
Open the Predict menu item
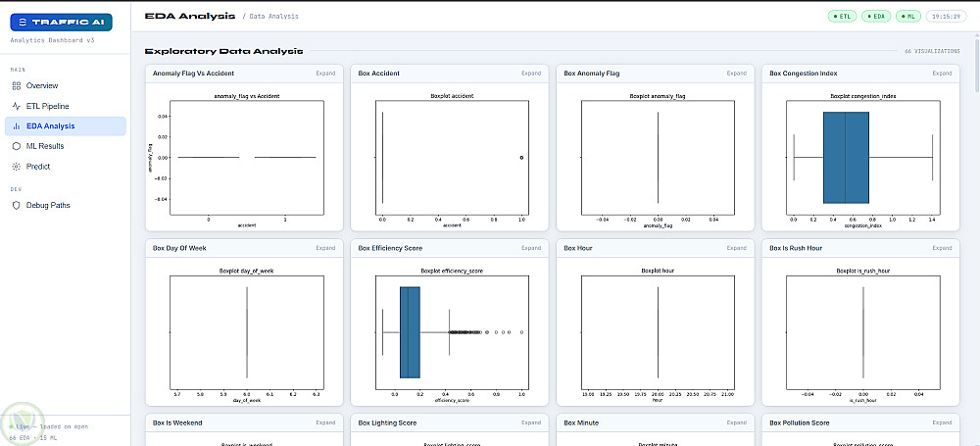click(x=65, y=167)
